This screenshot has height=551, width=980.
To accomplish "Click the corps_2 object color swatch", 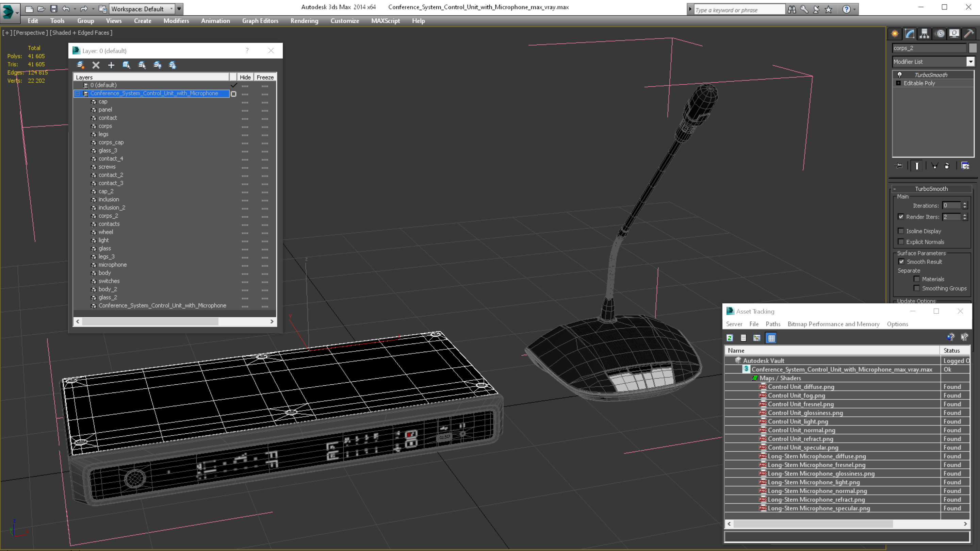I will [973, 48].
